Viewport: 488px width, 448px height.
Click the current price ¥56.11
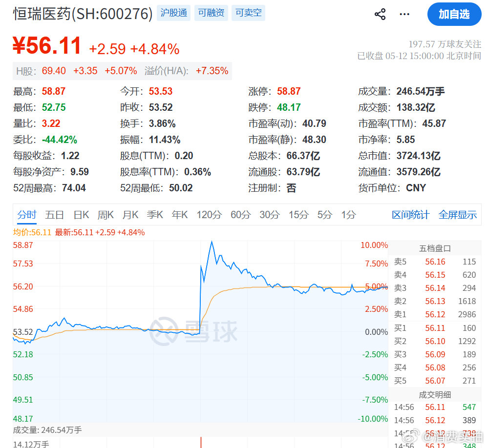tap(47, 45)
